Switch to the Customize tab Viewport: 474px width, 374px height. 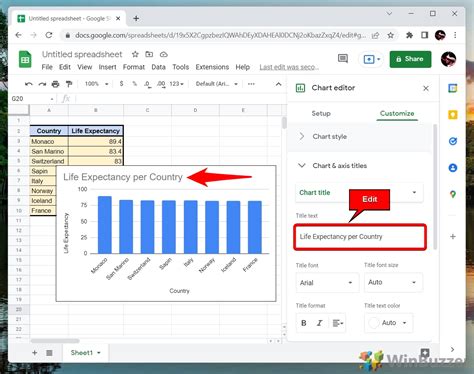click(397, 113)
